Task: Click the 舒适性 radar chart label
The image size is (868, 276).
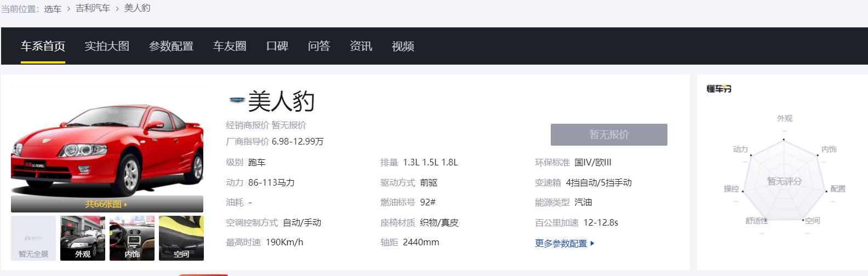Action: click(x=756, y=221)
